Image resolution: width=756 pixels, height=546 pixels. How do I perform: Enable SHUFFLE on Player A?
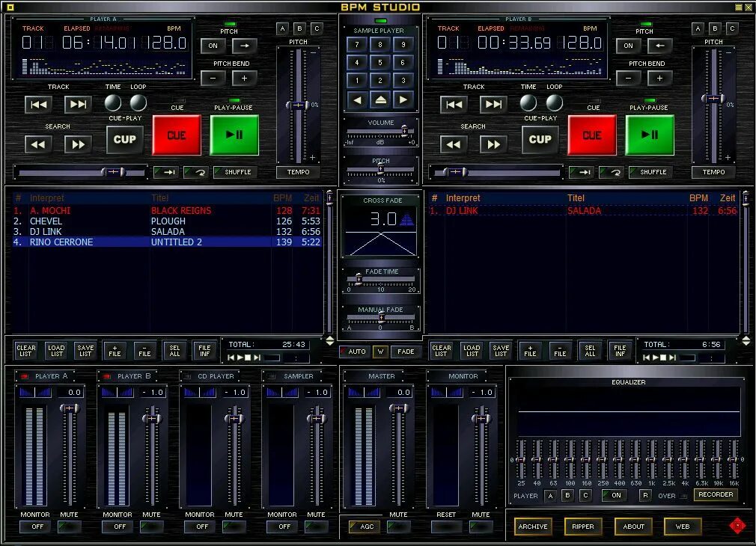click(x=234, y=172)
